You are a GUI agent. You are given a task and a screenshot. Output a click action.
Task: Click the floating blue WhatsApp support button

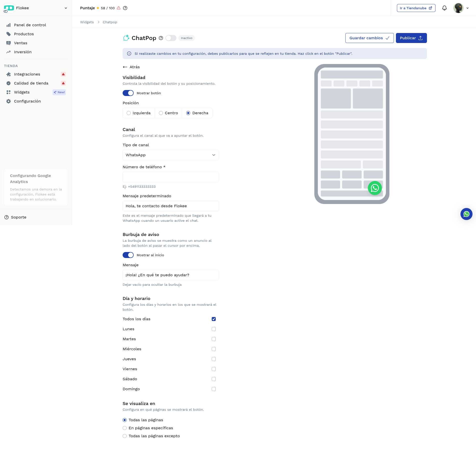pos(466,214)
